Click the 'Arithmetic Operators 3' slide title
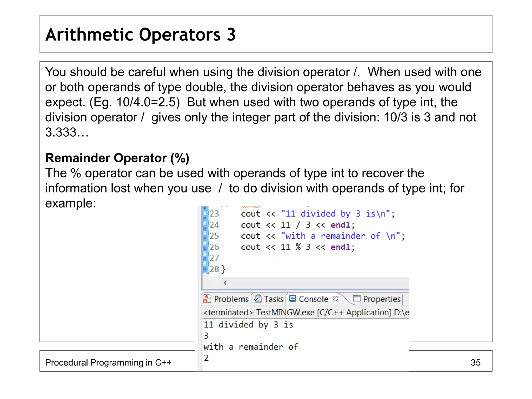 point(141,35)
